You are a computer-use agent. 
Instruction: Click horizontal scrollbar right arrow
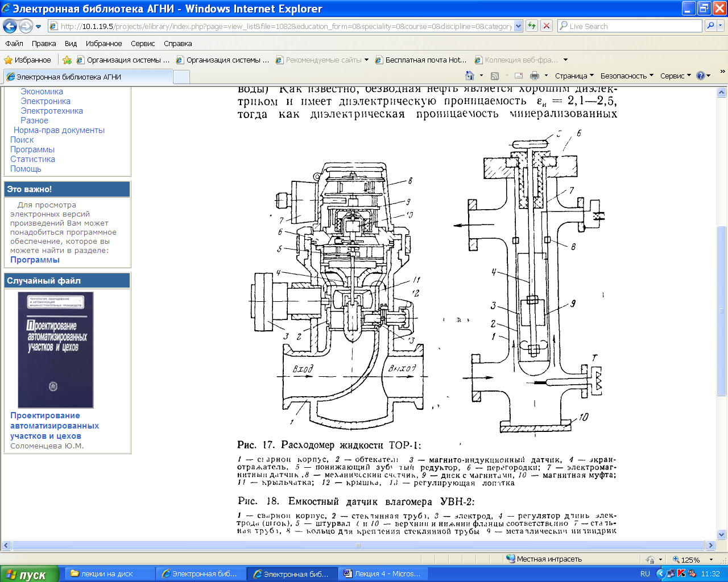[x=710, y=545]
